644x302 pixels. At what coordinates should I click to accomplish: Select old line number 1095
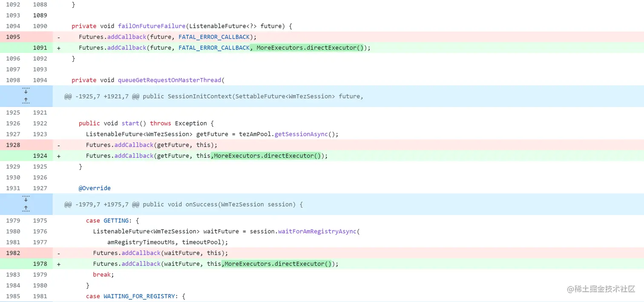(x=13, y=37)
